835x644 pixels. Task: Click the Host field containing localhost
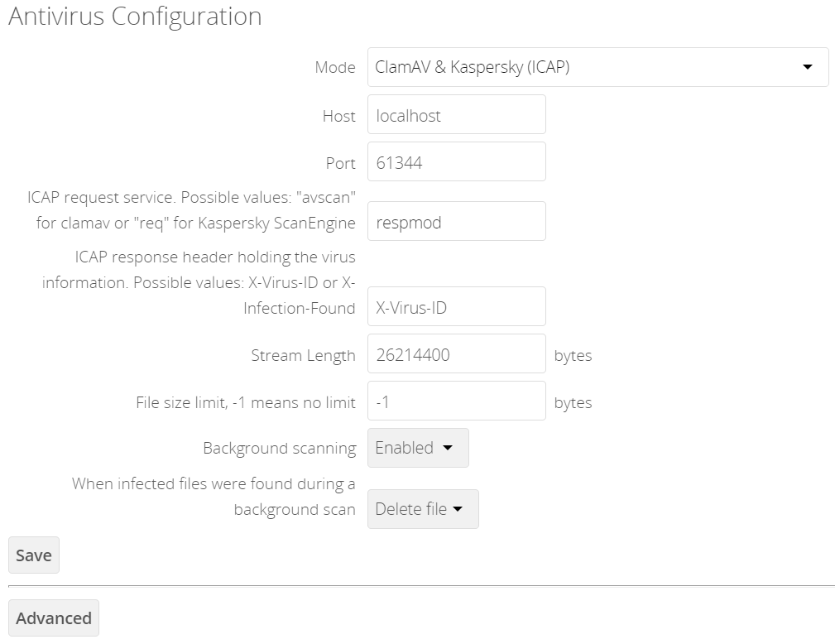pyautogui.click(x=456, y=115)
